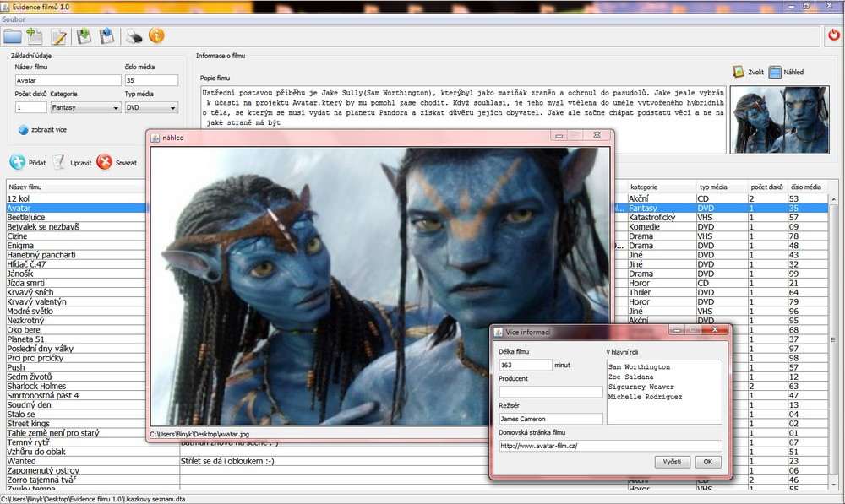
Task: Close the Více informací dialog
Action: tap(715, 329)
